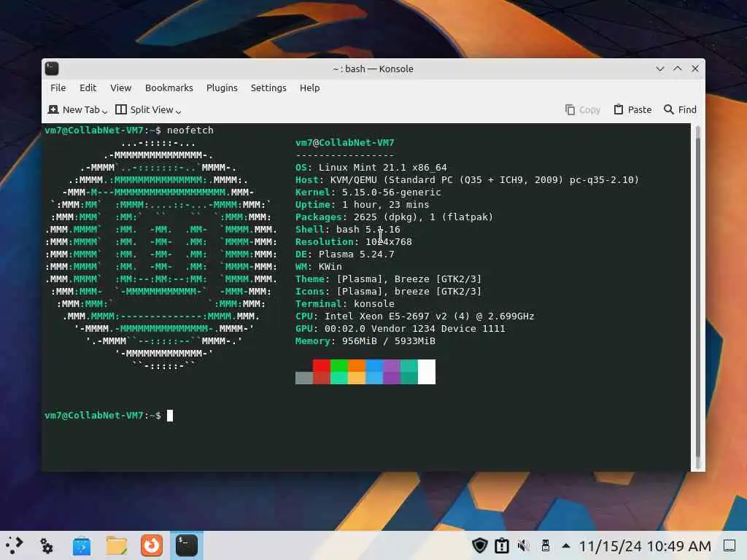Image resolution: width=747 pixels, height=560 pixels.
Task: Click the neofetch command text
Action: 190,131
